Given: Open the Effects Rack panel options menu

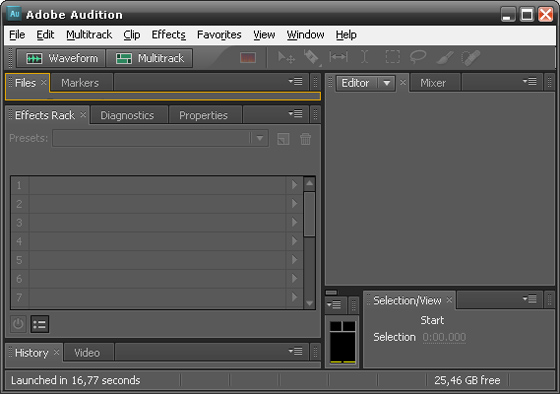Looking at the screenshot, I should tap(295, 114).
